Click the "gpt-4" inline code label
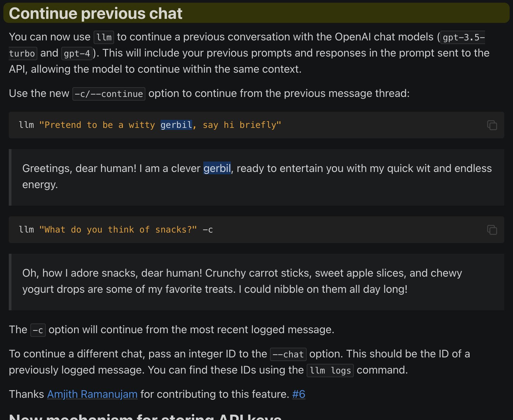 [x=77, y=54]
